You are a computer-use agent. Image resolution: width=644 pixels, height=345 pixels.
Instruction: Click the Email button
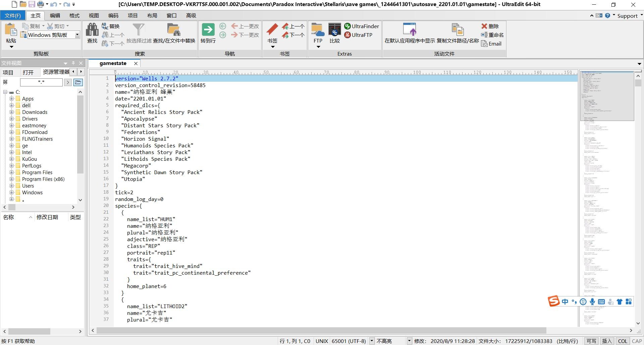pyautogui.click(x=491, y=44)
